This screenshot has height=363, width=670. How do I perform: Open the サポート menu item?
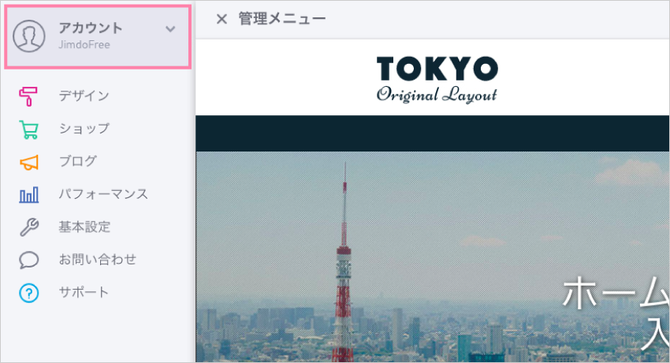pos(84,292)
